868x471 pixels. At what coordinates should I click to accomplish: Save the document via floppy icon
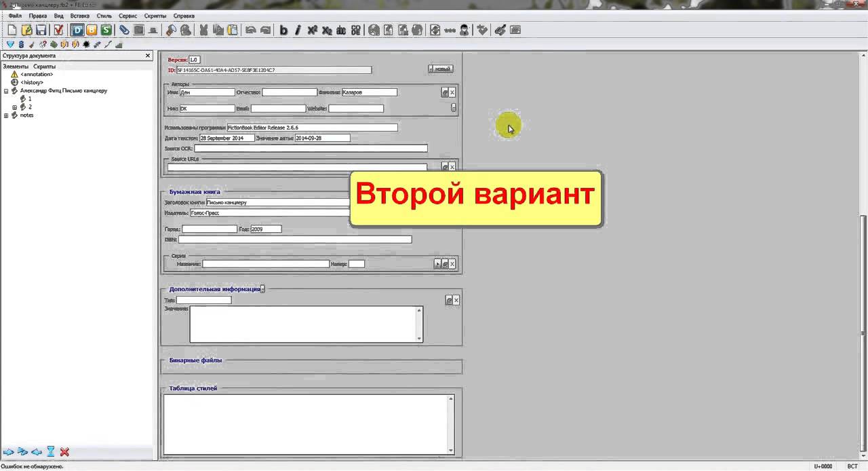point(41,30)
